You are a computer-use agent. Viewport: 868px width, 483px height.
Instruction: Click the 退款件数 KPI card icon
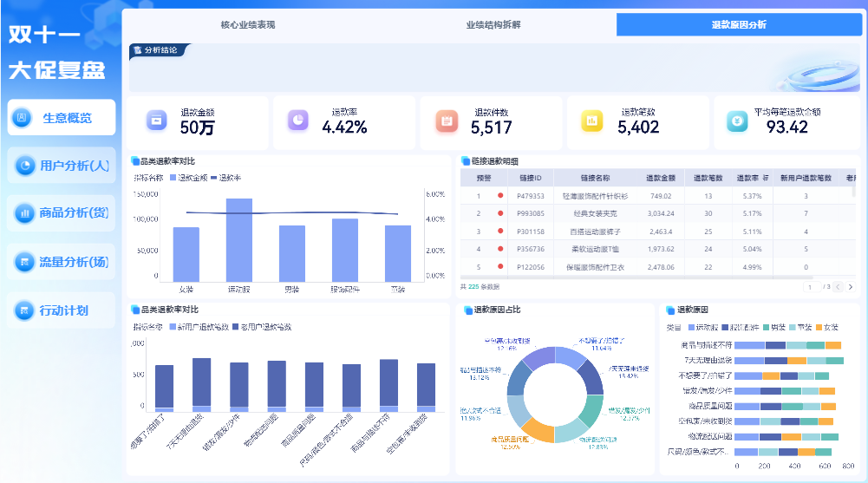pos(447,121)
